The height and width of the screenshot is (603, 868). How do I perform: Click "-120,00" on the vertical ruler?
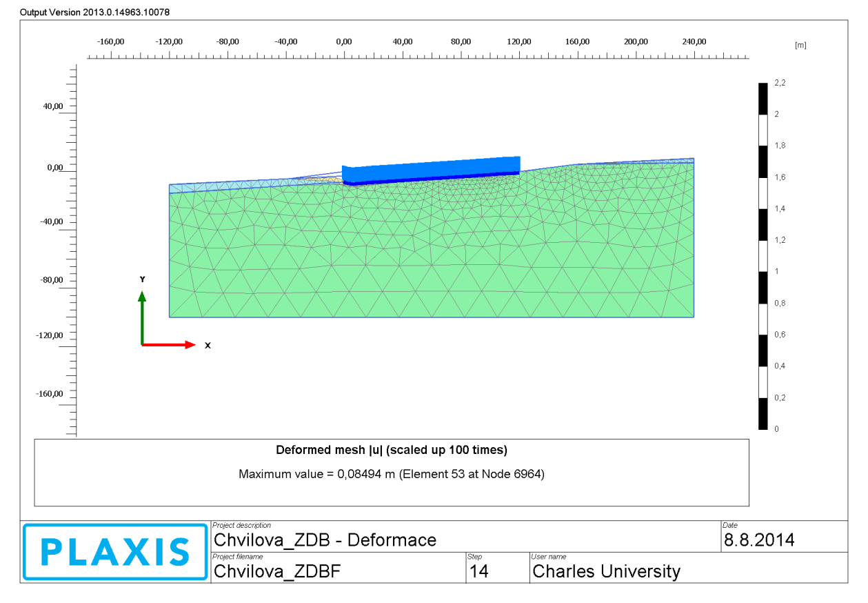[50, 335]
